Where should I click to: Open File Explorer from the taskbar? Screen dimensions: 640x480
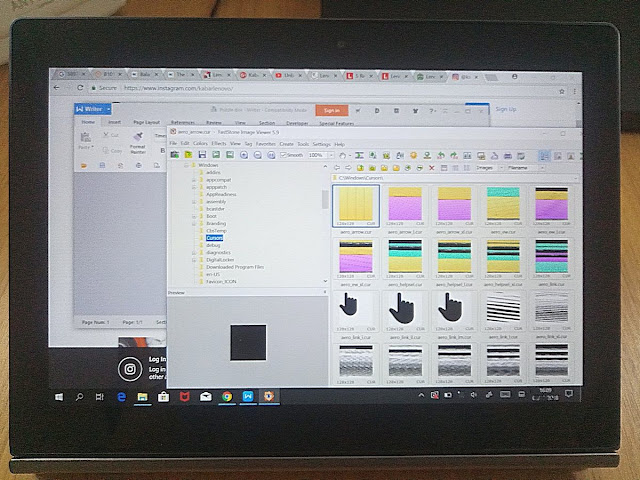click(142, 397)
